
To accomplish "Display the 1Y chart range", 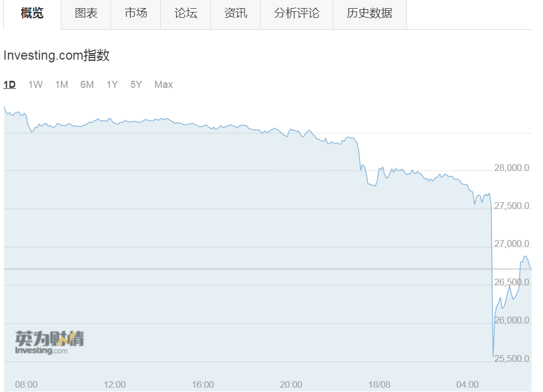I will 112,85.
